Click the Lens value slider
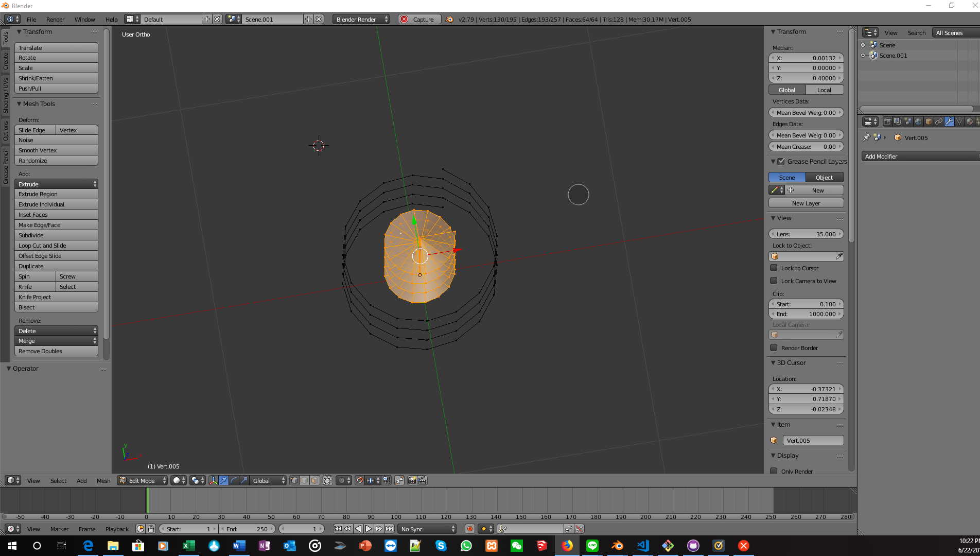980x556 pixels. [806, 234]
